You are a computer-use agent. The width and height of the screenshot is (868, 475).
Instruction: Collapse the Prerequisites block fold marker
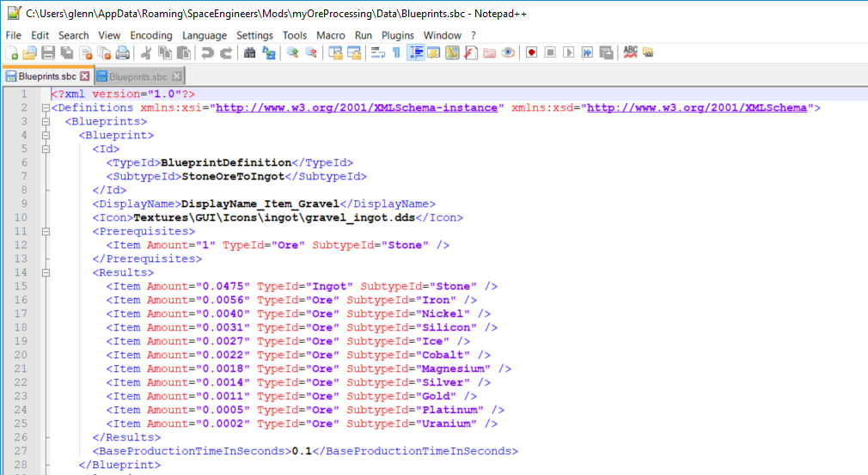pyautogui.click(x=46, y=231)
